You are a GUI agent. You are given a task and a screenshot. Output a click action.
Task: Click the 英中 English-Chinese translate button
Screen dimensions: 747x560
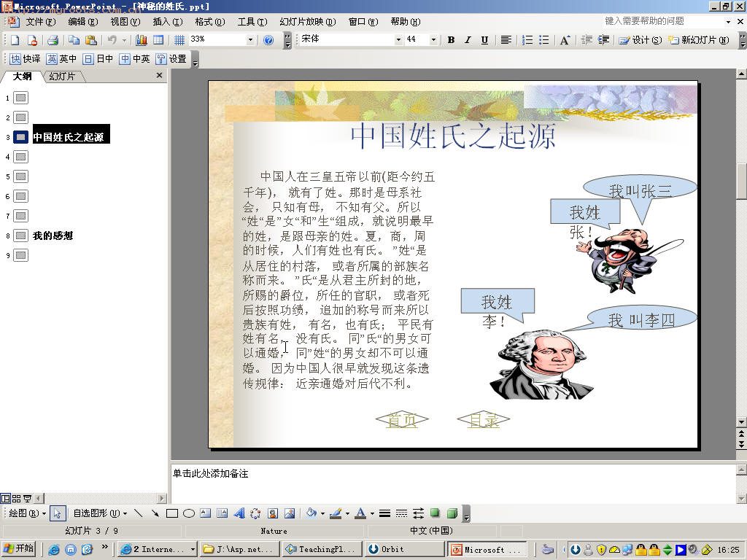click(61, 58)
